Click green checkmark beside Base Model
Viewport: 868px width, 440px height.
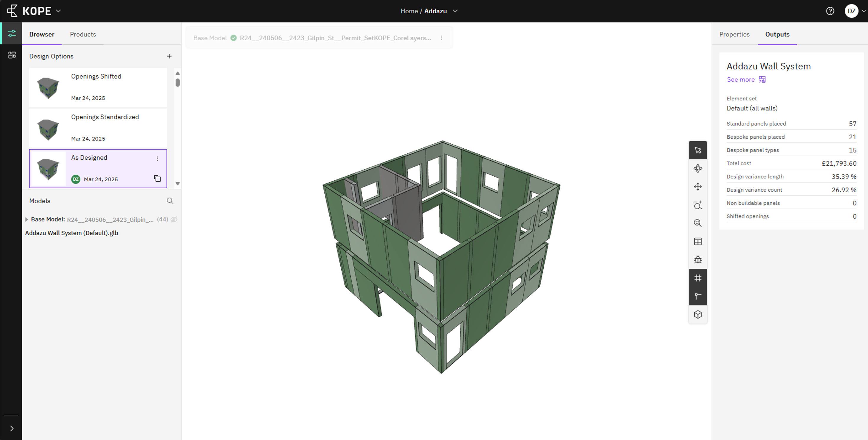(233, 38)
